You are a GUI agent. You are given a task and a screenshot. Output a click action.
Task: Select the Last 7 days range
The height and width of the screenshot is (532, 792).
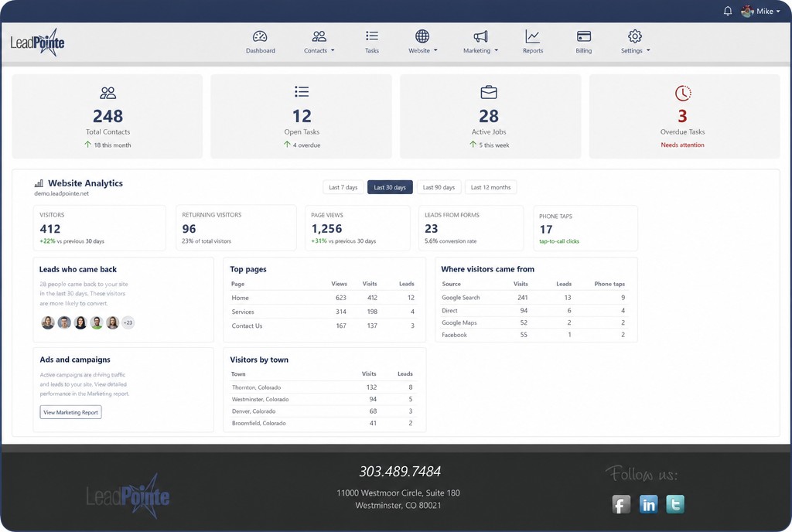click(343, 187)
